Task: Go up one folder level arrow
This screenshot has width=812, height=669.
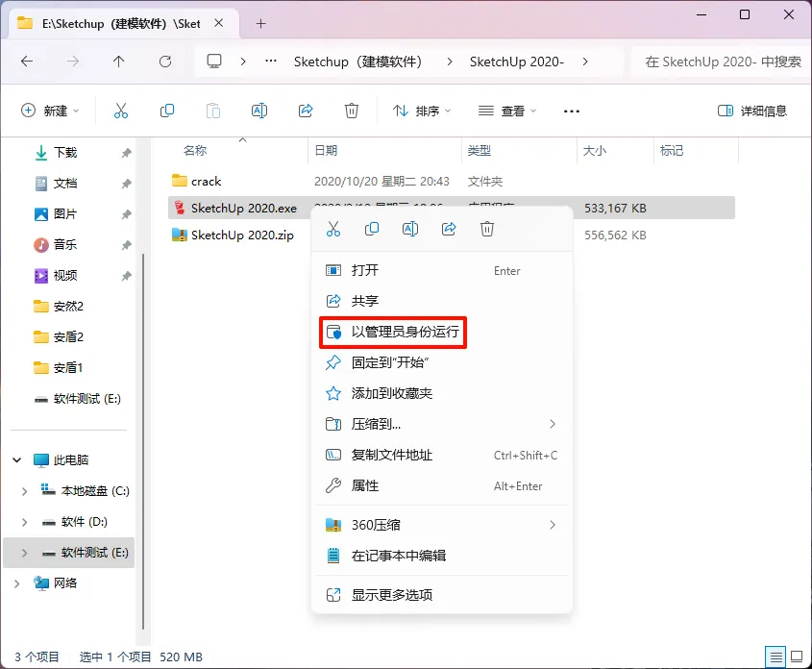Action: (118, 62)
